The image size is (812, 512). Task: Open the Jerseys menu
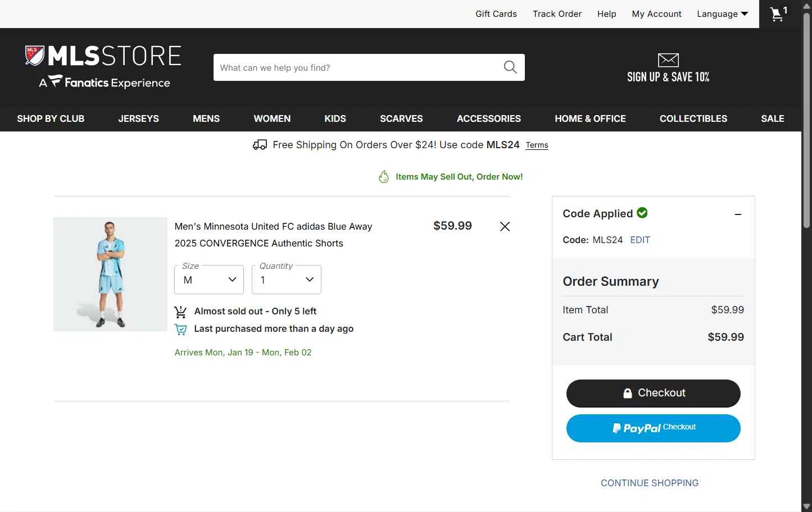[x=139, y=118]
